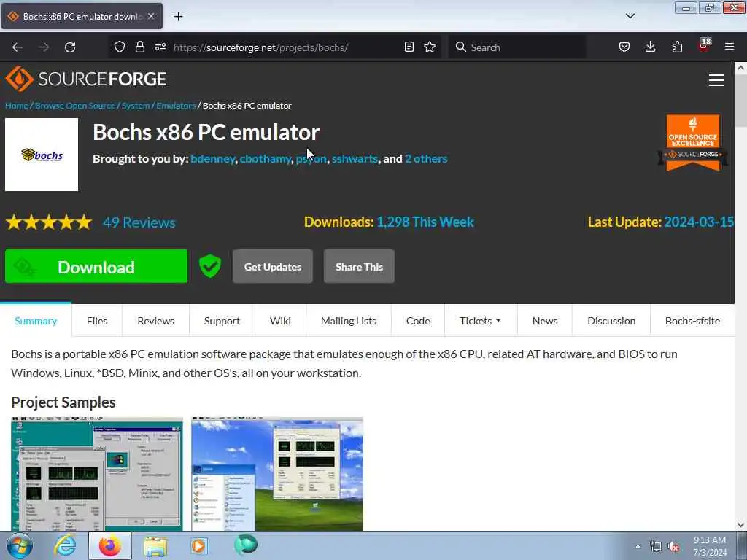Click the Bochs project logo image
Image resolution: width=747 pixels, height=560 pixels.
pyautogui.click(x=42, y=155)
